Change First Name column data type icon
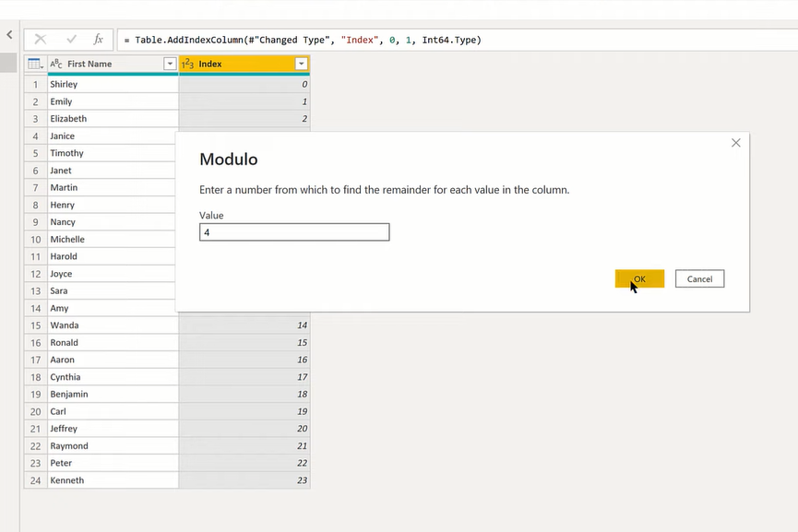Screen dimensions: 798x532 [56, 64]
